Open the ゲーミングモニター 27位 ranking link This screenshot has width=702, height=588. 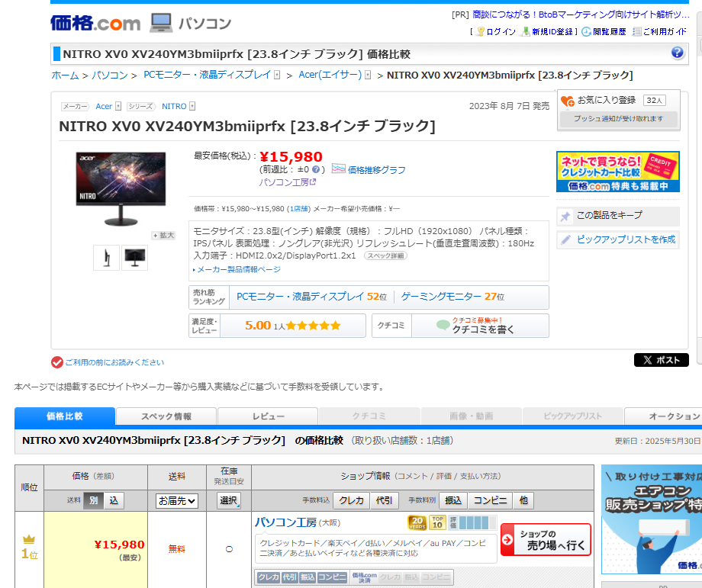(452, 297)
